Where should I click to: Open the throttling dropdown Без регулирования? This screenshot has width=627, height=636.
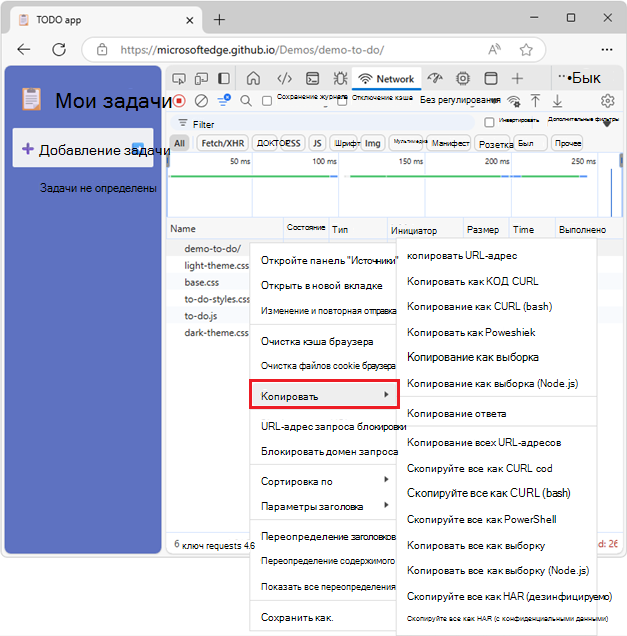click(x=460, y=100)
